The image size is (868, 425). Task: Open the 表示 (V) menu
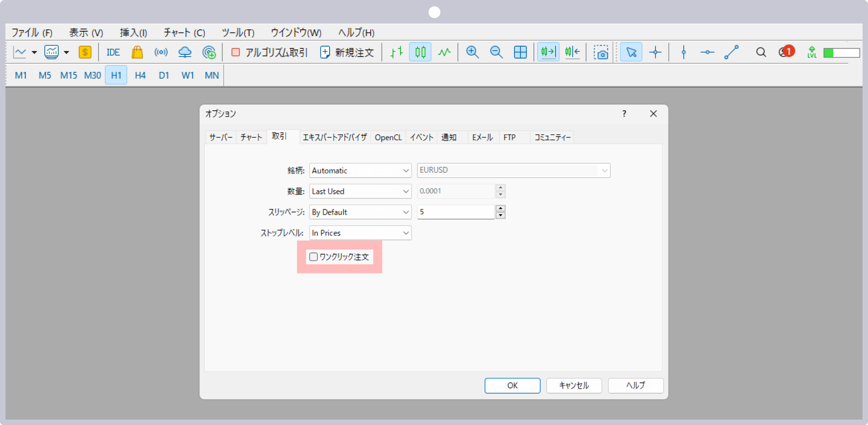(86, 33)
